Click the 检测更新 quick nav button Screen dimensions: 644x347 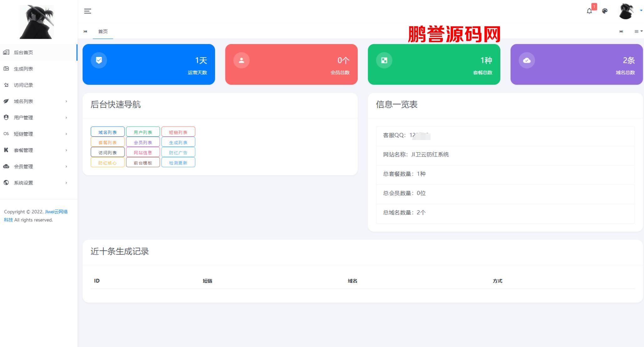pos(178,163)
